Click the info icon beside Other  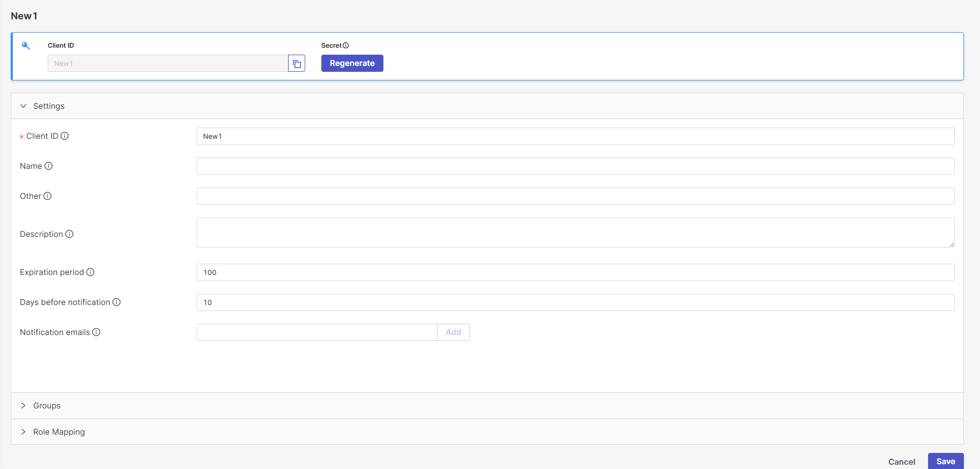point(48,196)
